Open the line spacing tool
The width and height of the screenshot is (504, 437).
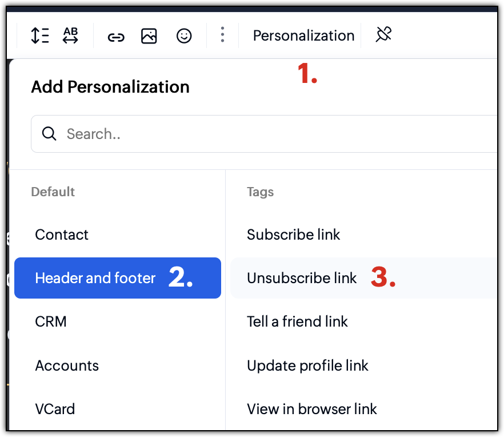40,35
